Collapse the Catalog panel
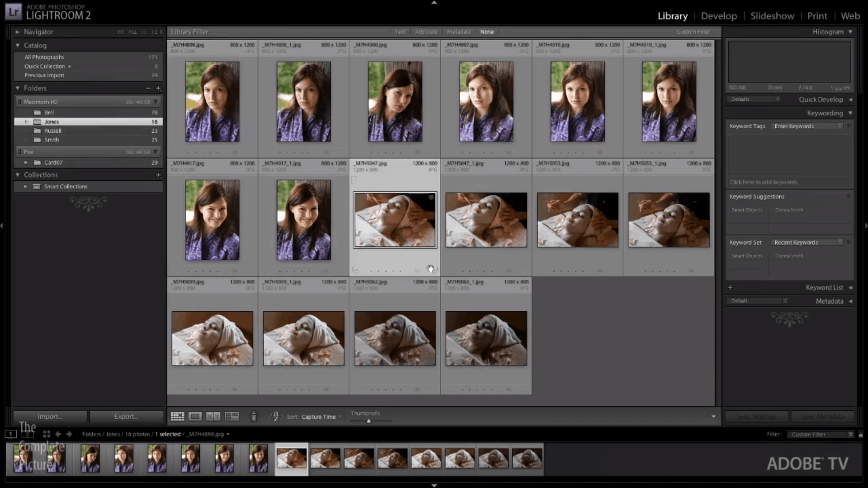This screenshot has width=868, height=488. [x=18, y=45]
